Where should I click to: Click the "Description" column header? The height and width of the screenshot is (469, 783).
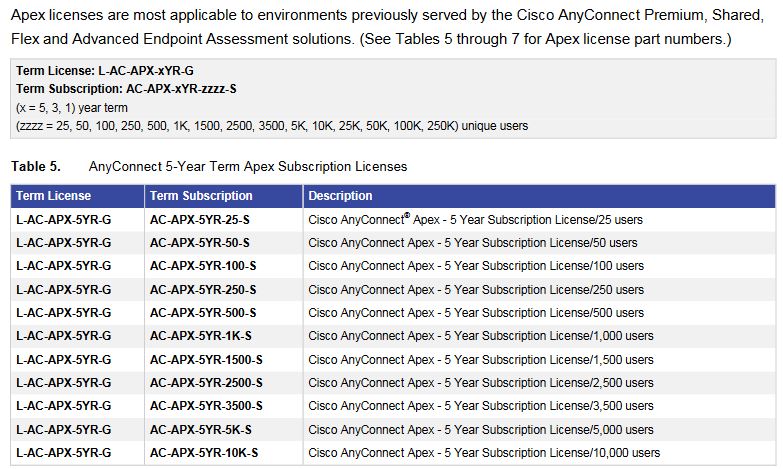coord(340,196)
